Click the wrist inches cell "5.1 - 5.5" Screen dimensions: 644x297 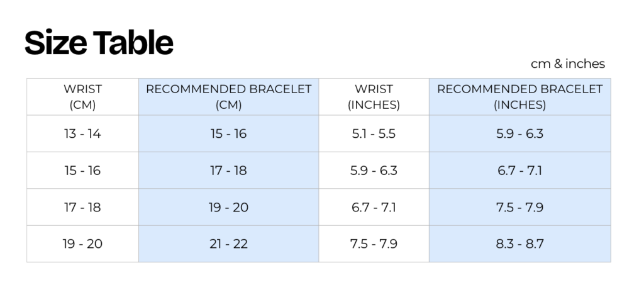point(374,134)
